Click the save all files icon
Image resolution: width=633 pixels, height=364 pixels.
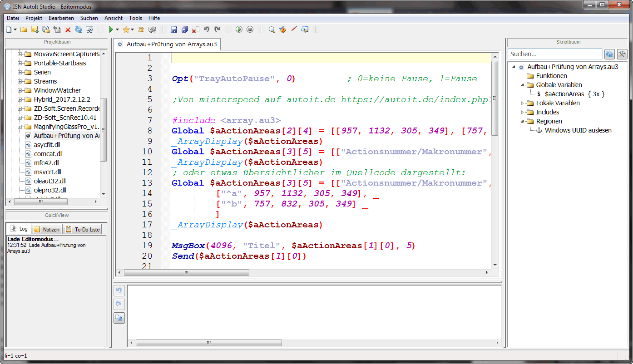point(185,30)
